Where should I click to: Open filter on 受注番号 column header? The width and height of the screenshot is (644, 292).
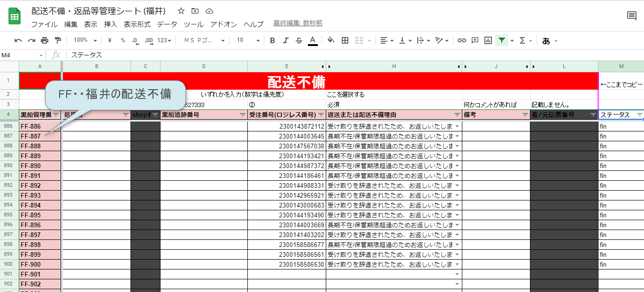pos(321,115)
